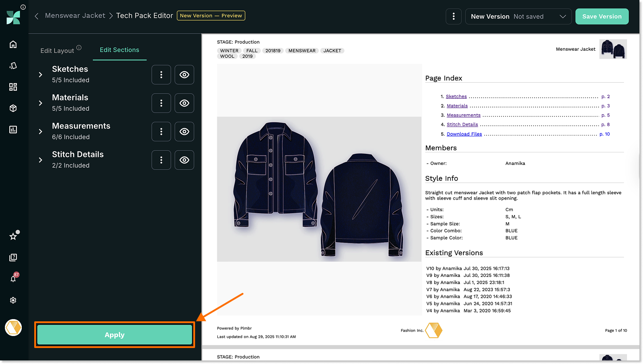643x364 pixels.
Task: Open the New Version dropdown
Action: pyautogui.click(x=518, y=16)
